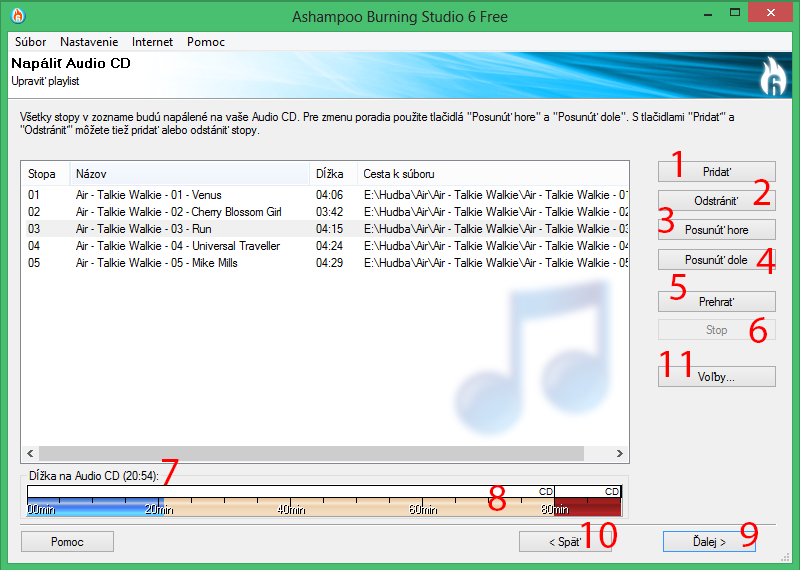Select track 01 Venus row
This screenshot has height=570, width=800.
tap(325, 195)
